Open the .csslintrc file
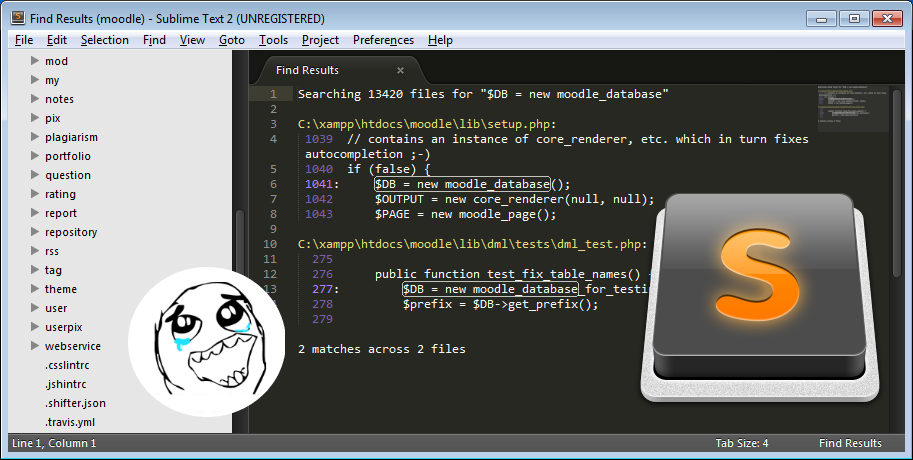Image resolution: width=913 pixels, height=460 pixels. tap(67, 365)
